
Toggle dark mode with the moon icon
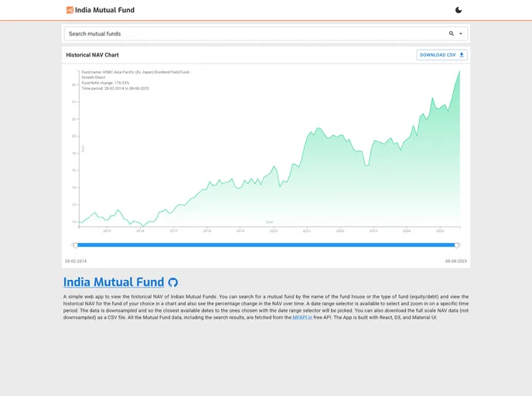pyautogui.click(x=459, y=10)
